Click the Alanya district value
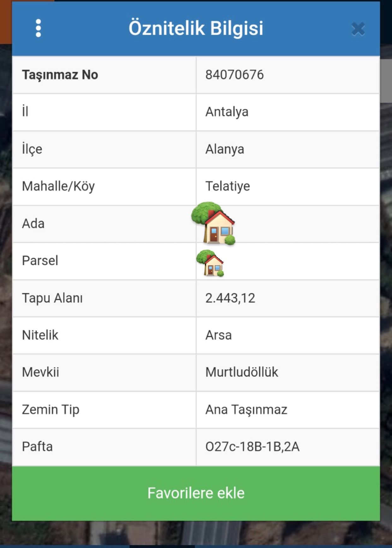 (x=224, y=149)
